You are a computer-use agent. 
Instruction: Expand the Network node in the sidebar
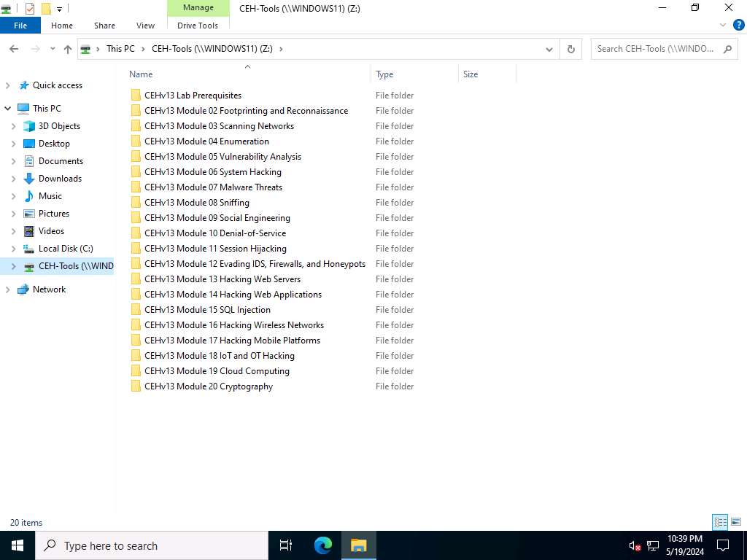tap(7, 289)
